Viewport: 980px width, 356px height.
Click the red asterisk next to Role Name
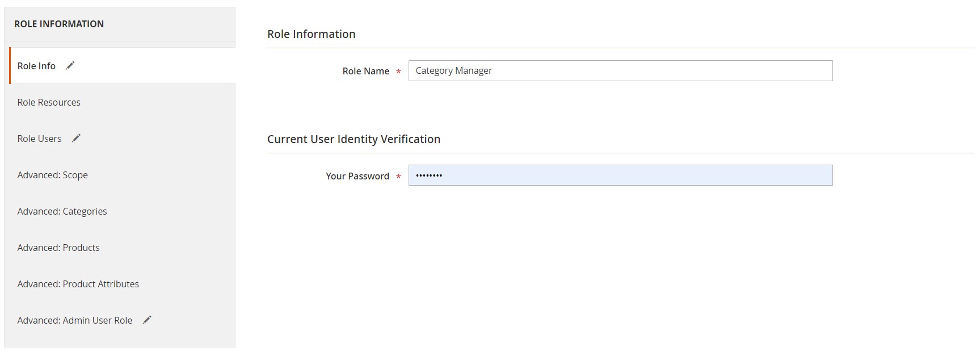tap(398, 72)
